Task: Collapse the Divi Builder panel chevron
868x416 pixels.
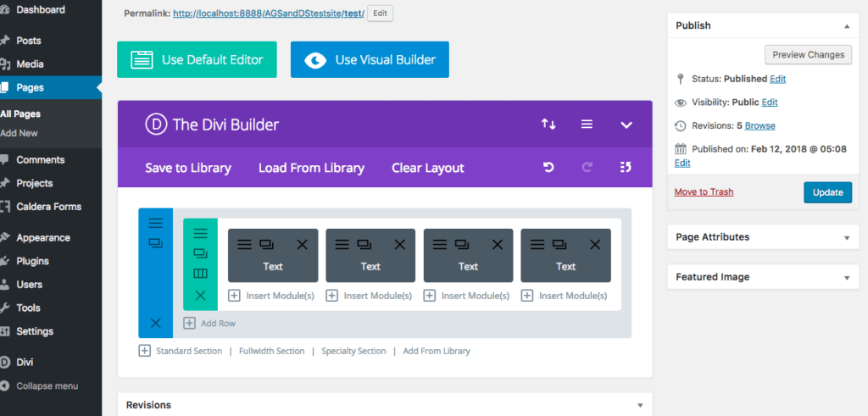Action: point(626,125)
